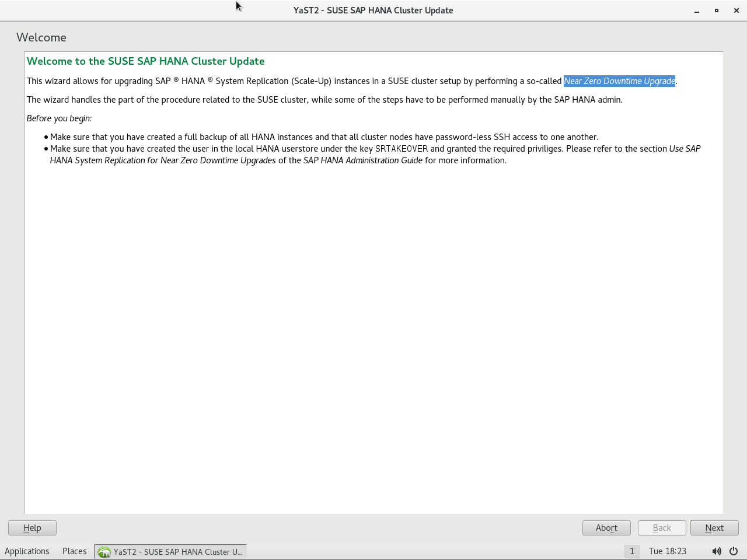Minimize the YaST2 window
The width and height of the screenshot is (747, 560).
(697, 10)
